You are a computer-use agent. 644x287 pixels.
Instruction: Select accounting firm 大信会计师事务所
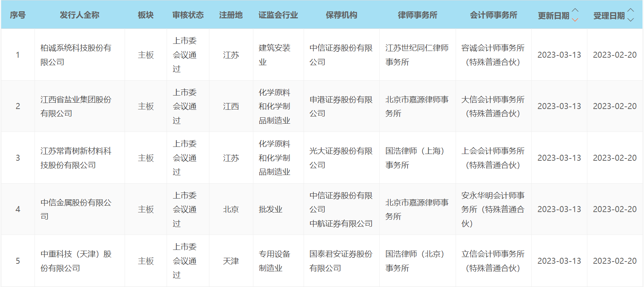pyautogui.click(x=493, y=106)
